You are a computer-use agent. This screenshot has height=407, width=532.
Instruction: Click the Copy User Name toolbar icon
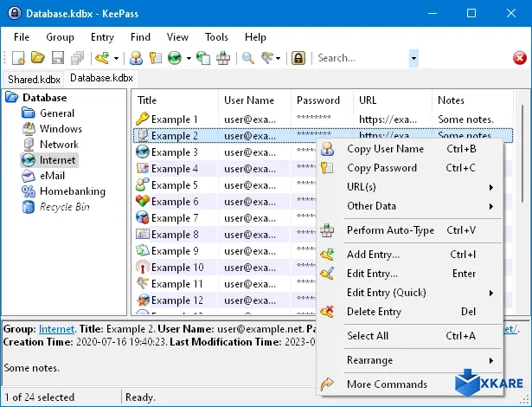coord(136,58)
